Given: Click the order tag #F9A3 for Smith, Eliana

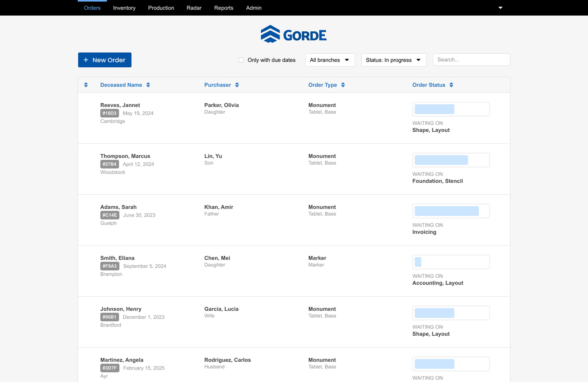Looking at the screenshot, I should click(109, 266).
